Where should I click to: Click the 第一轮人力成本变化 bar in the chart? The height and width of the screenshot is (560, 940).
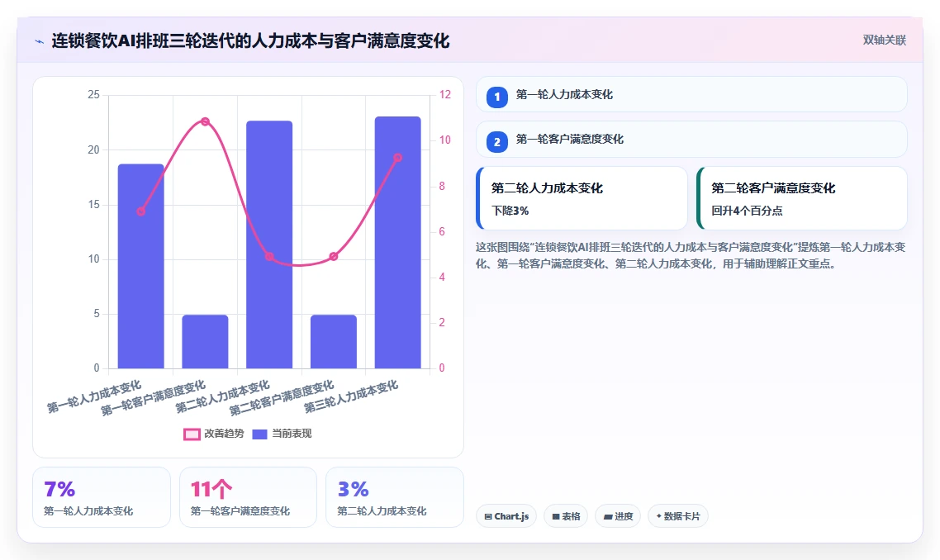(x=141, y=266)
